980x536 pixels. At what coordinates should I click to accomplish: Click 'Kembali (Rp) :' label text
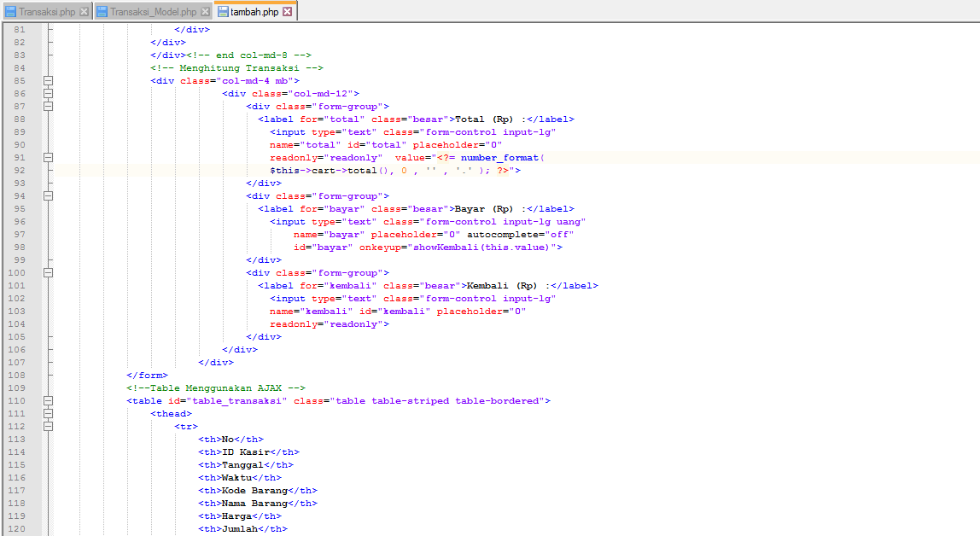[509, 286]
